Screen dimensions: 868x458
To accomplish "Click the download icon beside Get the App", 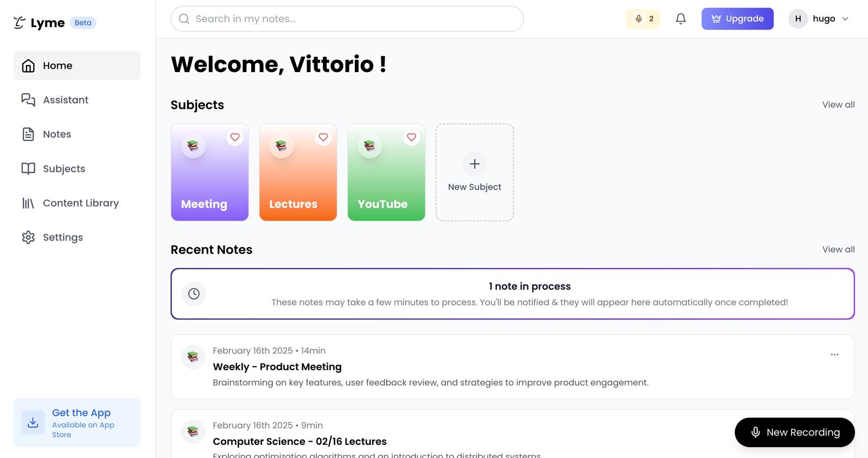I will pyautogui.click(x=33, y=423).
